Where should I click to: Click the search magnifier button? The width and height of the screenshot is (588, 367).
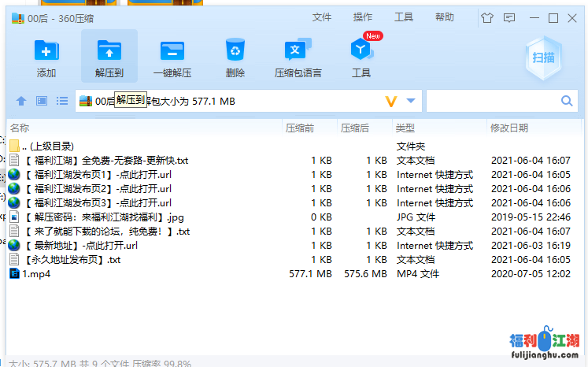point(567,101)
